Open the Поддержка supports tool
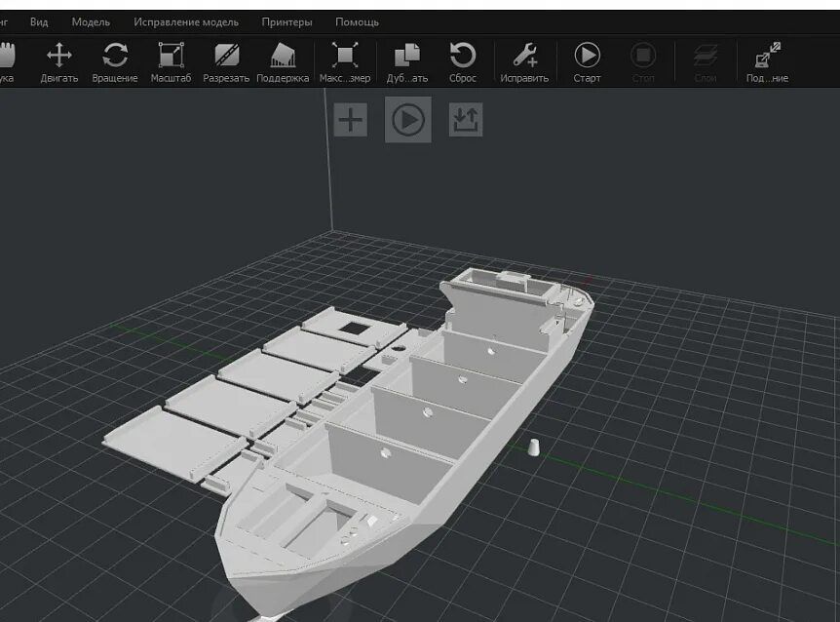 [x=283, y=62]
